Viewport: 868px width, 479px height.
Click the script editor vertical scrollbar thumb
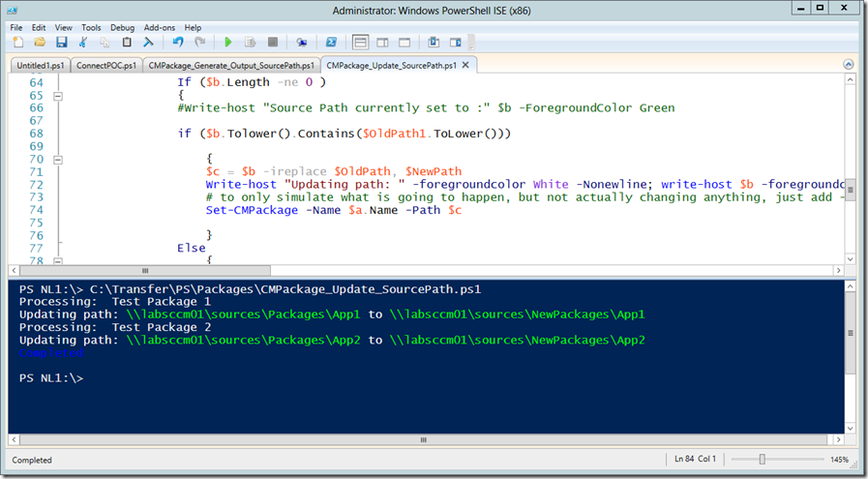click(x=851, y=190)
